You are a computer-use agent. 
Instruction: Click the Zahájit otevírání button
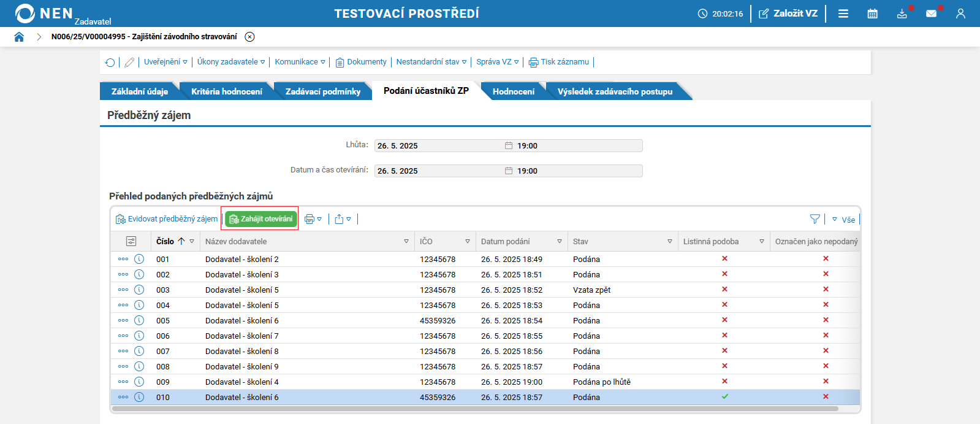(x=260, y=219)
